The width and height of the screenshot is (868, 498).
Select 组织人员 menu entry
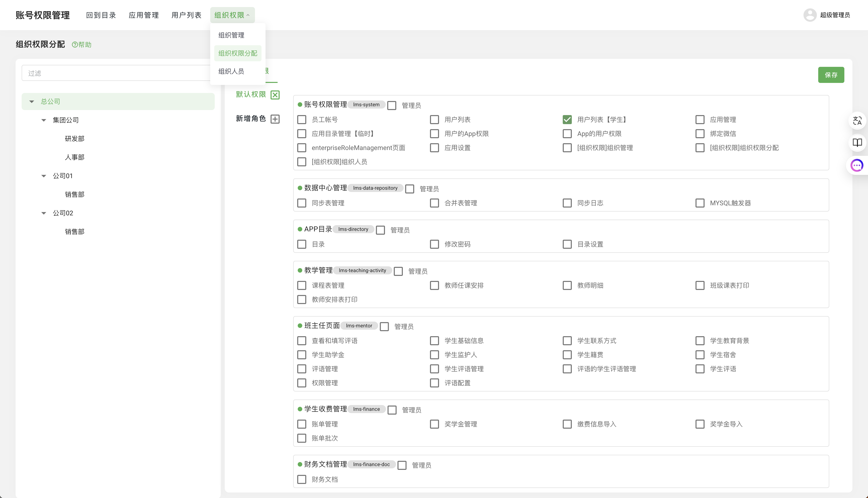[231, 72]
